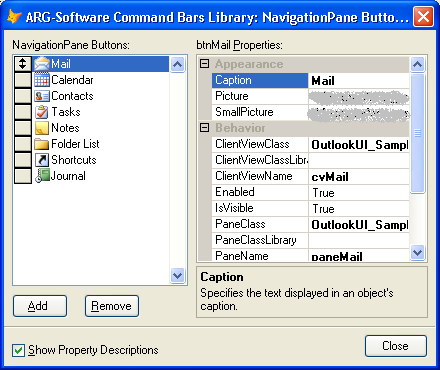Select the Enabled property name
This screenshot has width=440, height=370.
pos(260,192)
